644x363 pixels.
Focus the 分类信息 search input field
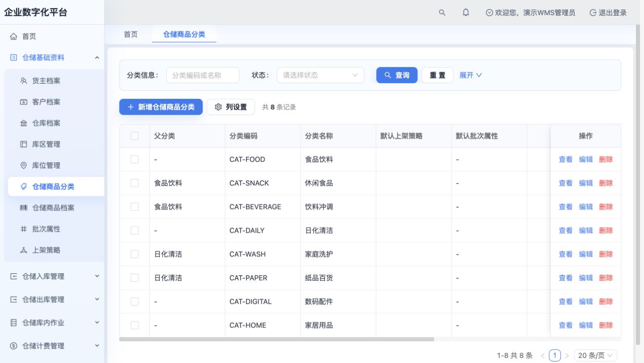203,75
